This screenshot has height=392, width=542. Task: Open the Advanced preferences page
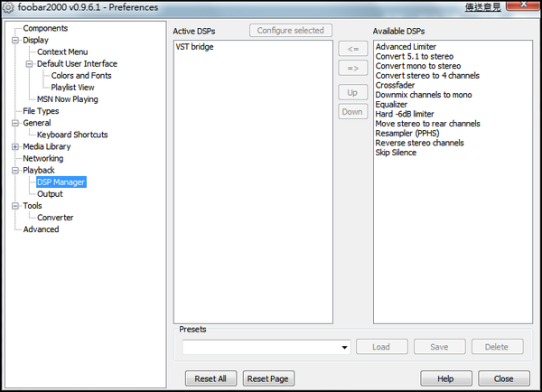coord(41,229)
